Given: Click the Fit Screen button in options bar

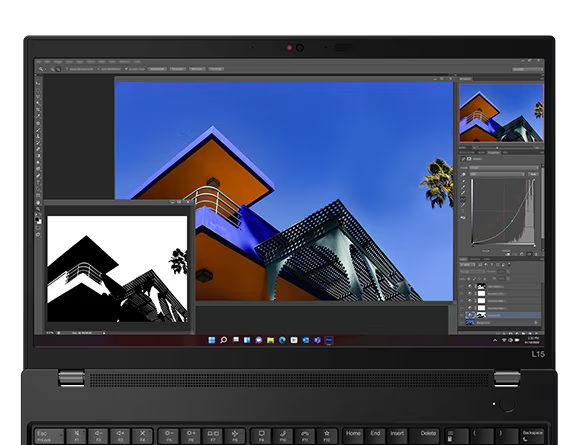Looking at the screenshot, I should tap(178, 69).
